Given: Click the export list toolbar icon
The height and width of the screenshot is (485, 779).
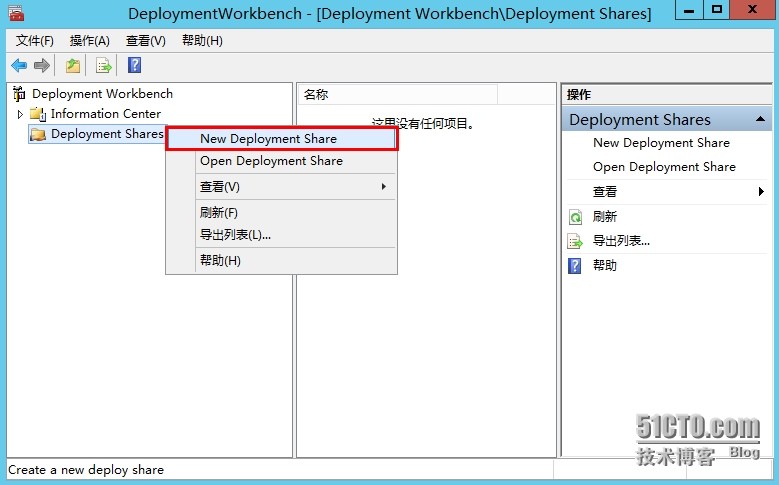Looking at the screenshot, I should (104, 65).
